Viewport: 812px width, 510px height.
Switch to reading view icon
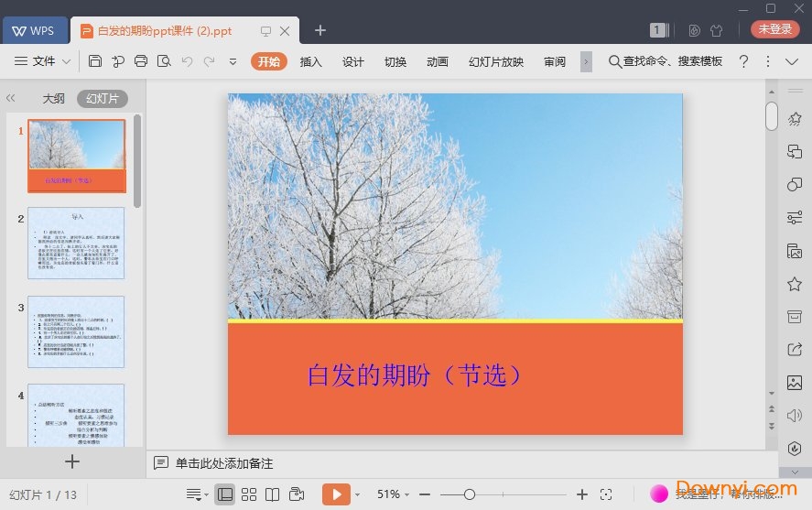pos(273,494)
